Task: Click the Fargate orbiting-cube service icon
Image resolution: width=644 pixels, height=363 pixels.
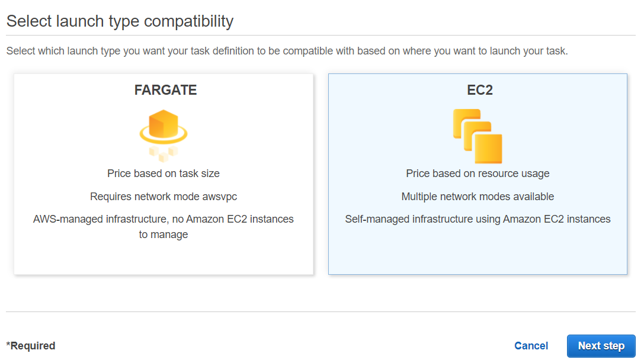Action: (x=163, y=130)
